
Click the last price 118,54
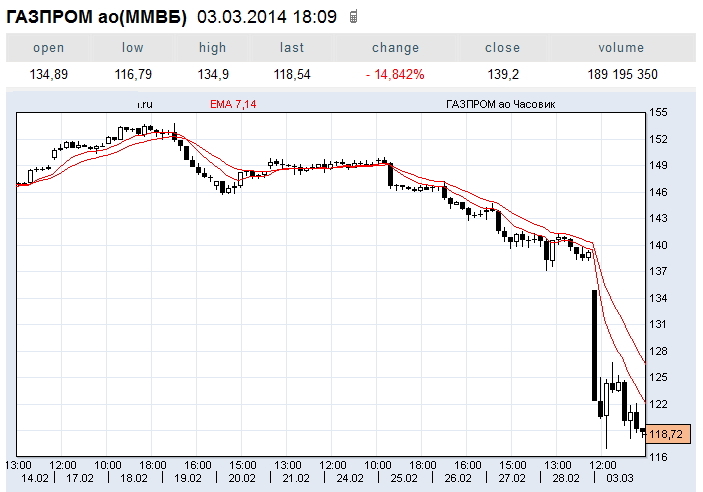292,74
